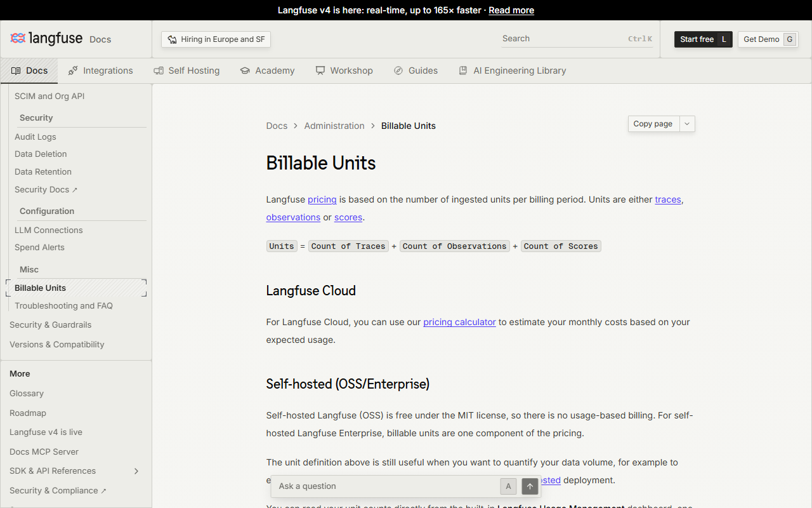The width and height of the screenshot is (812, 508).
Task: Click the Self Hosting server icon
Action: (159, 70)
